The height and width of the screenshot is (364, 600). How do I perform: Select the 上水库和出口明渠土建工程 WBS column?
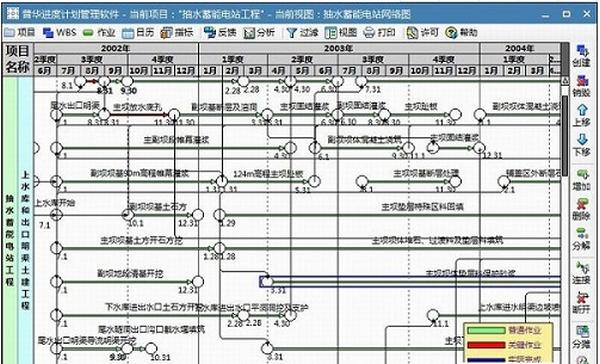tap(25, 220)
